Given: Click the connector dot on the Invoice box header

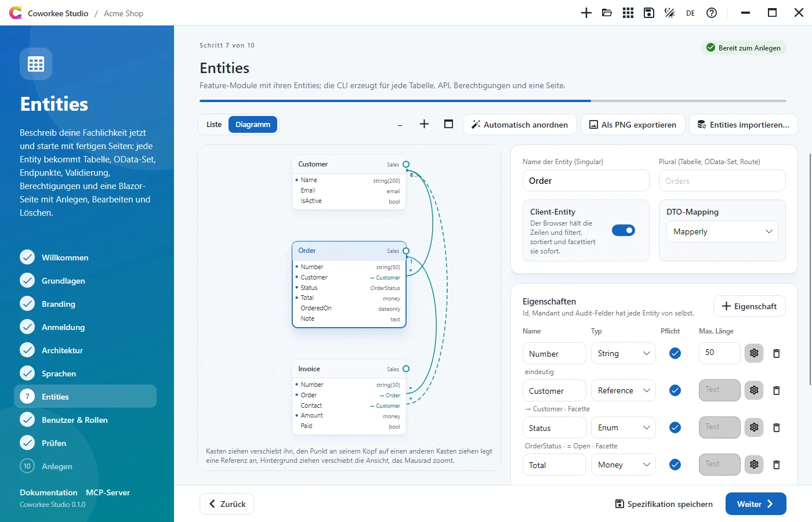Looking at the screenshot, I should click(x=406, y=369).
